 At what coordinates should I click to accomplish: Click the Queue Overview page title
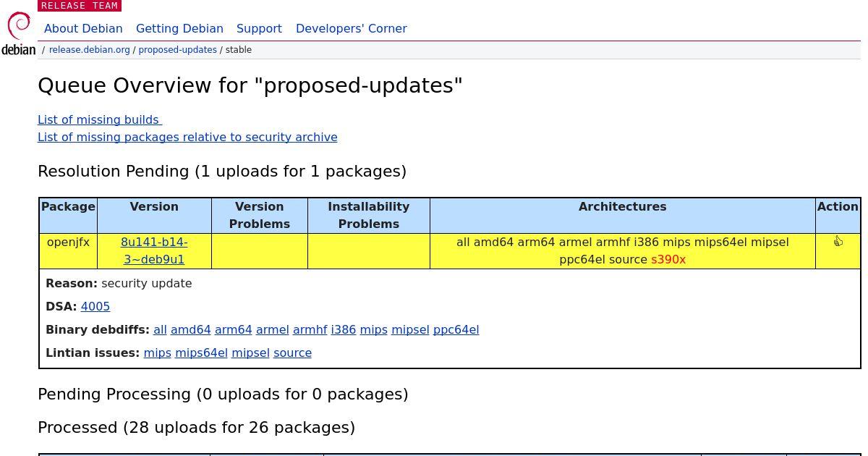(250, 85)
